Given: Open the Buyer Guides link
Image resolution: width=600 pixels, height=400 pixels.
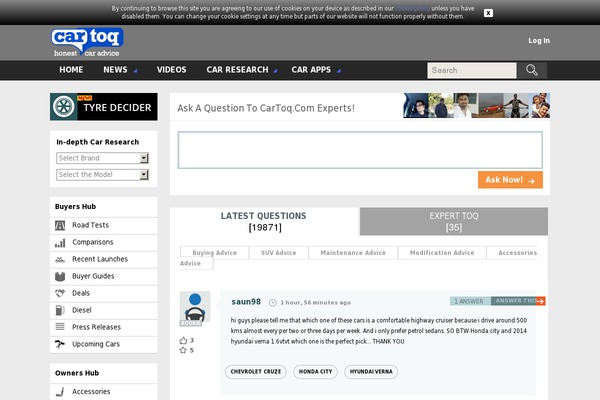Looking at the screenshot, I should pos(93,276).
